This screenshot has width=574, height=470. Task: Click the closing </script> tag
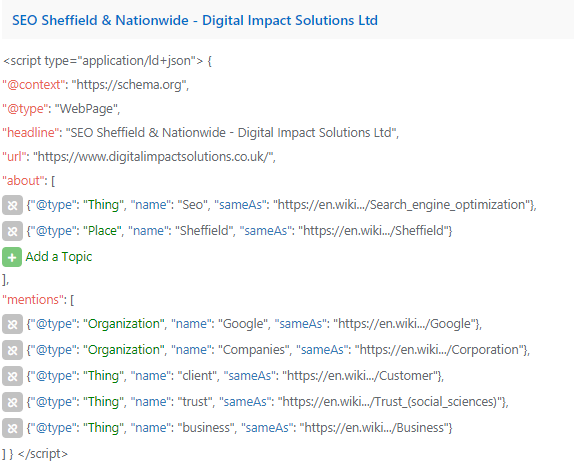point(42,454)
